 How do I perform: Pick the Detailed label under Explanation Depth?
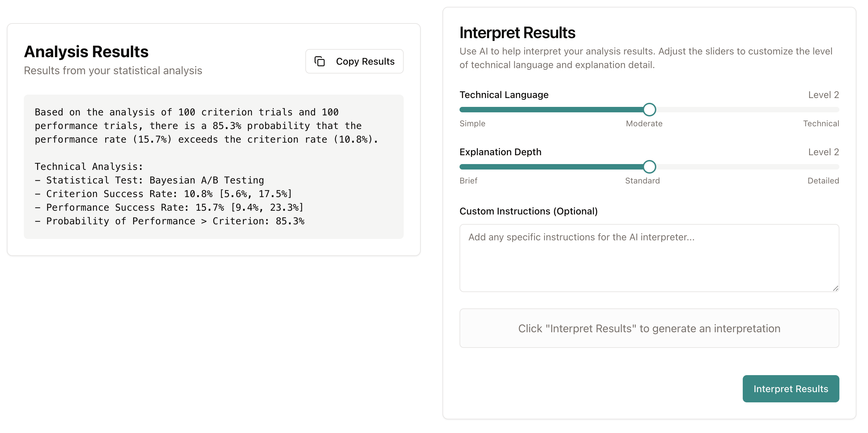(823, 181)
